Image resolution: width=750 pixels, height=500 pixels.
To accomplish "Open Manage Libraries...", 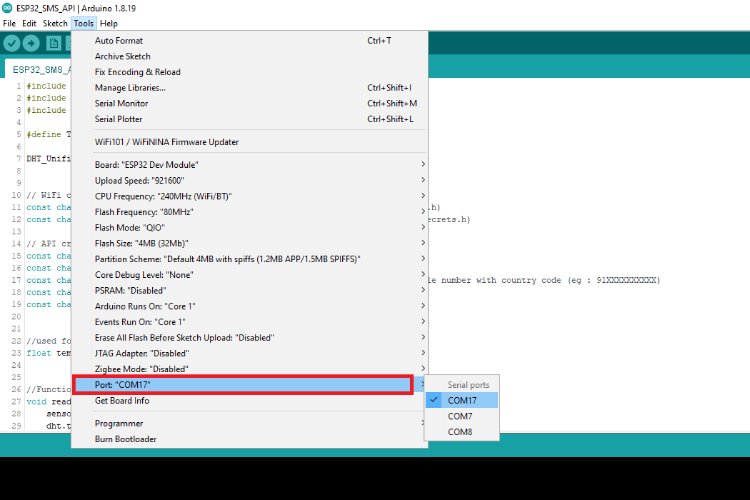I will click(250, 88).
